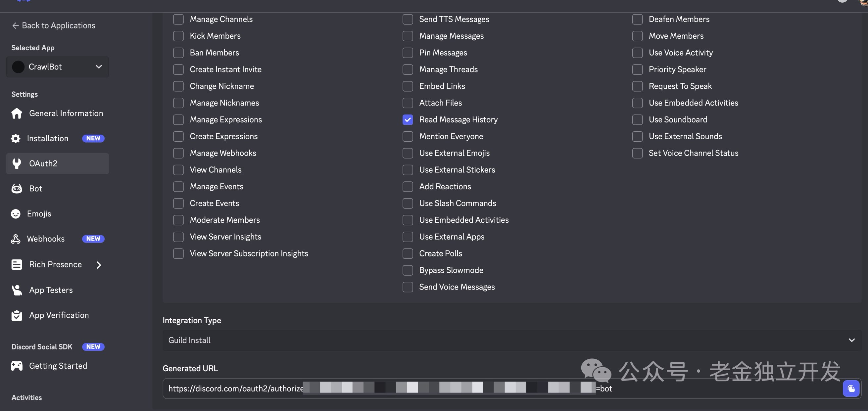
Task: Enable the Kick Members checkbox
Action: (x=178, y=36)
